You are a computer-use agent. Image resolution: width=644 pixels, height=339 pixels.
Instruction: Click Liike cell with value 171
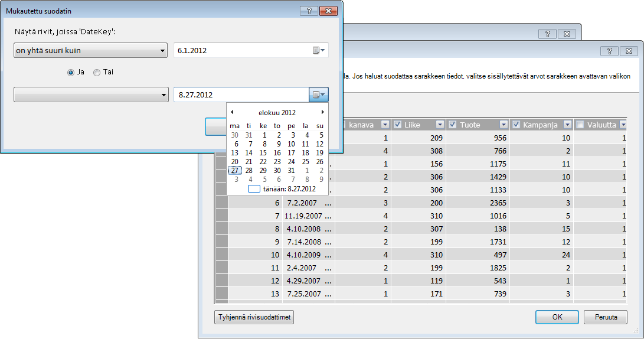pos(418,294)
